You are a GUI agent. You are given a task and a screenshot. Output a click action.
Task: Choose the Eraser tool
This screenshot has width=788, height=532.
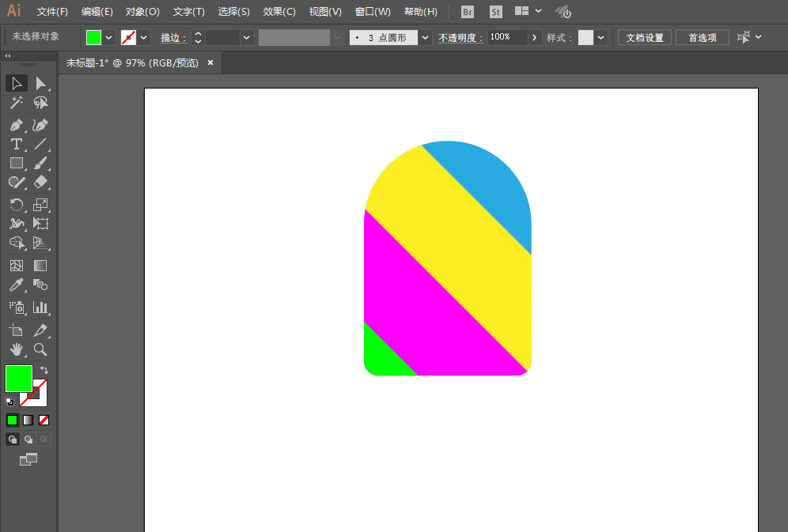click(40, 182)
